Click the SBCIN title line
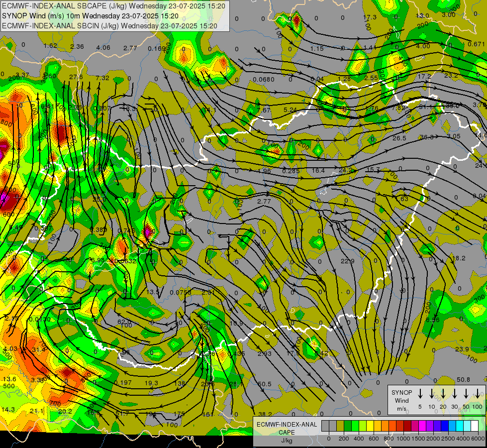 tap(109, 26)
